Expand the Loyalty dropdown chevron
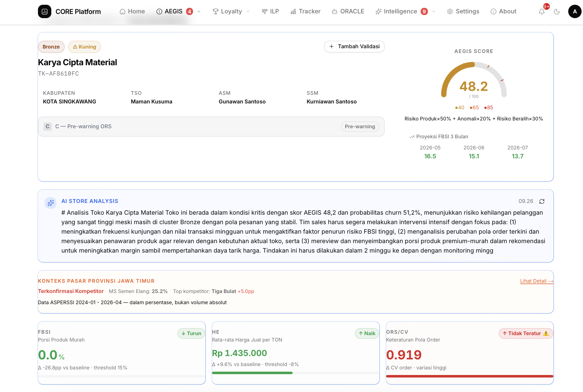The image size is (583, 392). point(248,11)
